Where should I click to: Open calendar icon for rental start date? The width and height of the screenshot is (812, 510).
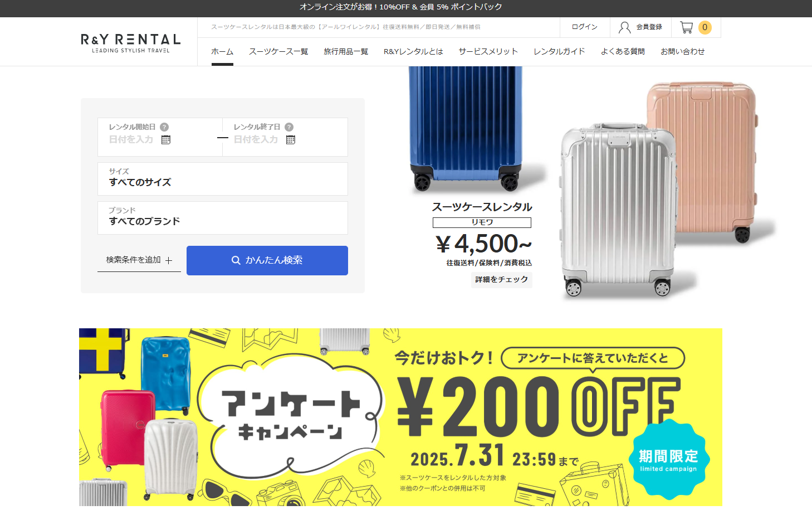point(166,140)
